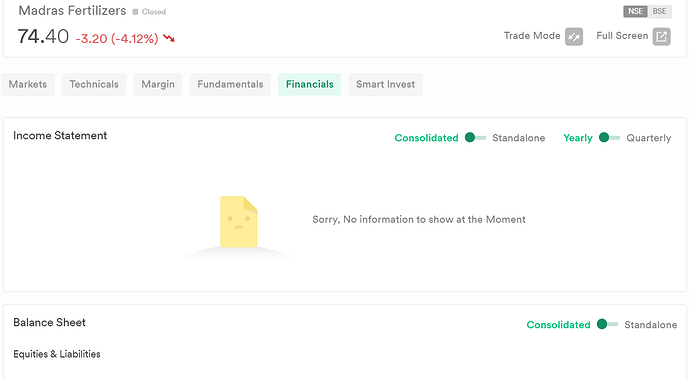Click the Standalone label in Balance Sheet
This screenshot has height=380, width=689.
(650, 325)
